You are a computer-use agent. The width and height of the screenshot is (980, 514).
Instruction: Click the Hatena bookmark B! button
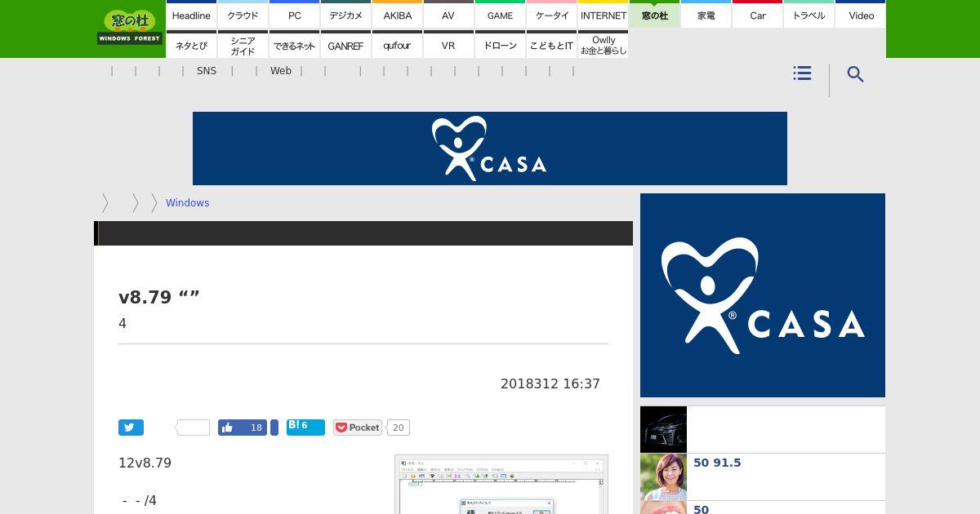(305, 427)
